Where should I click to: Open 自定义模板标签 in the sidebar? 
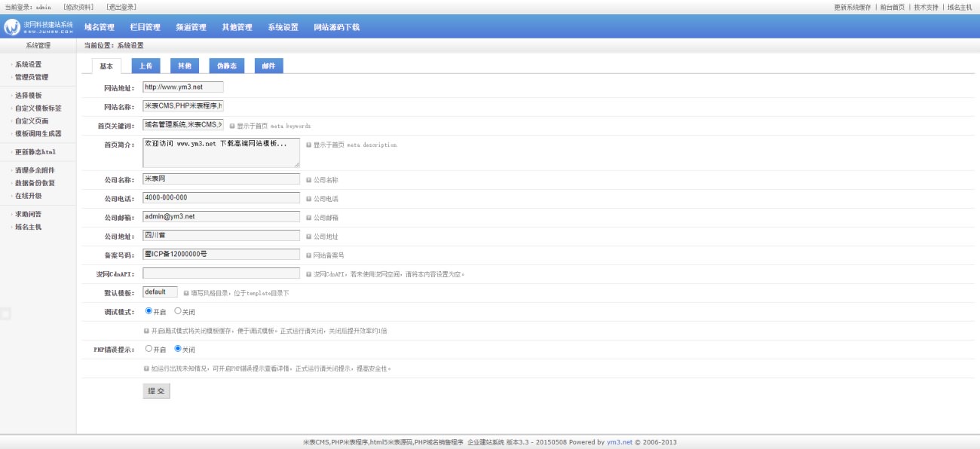[38, 108]
